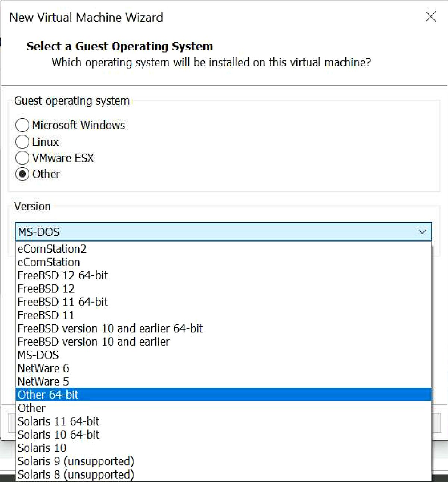Select eComStation2 from the version list
The height and width of the screenshot is (482, 448).
pos(52,249)
